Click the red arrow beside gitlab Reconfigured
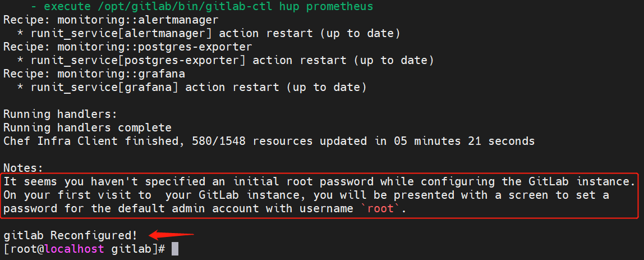 171,235
